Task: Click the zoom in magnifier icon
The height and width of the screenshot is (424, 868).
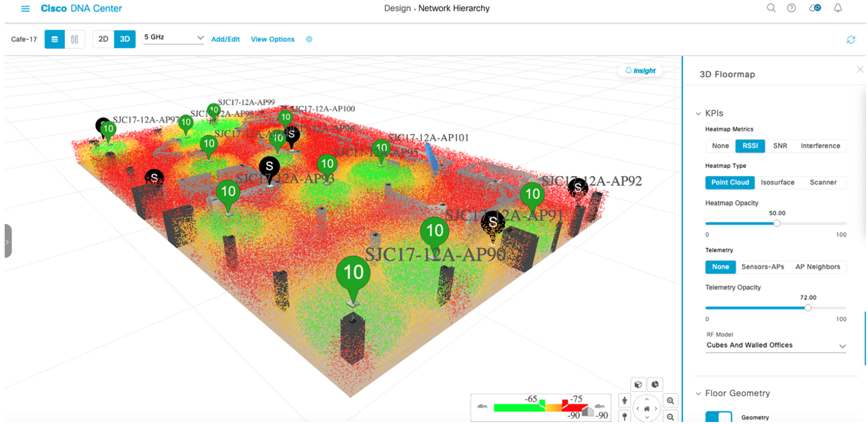Action: [670, 401]
